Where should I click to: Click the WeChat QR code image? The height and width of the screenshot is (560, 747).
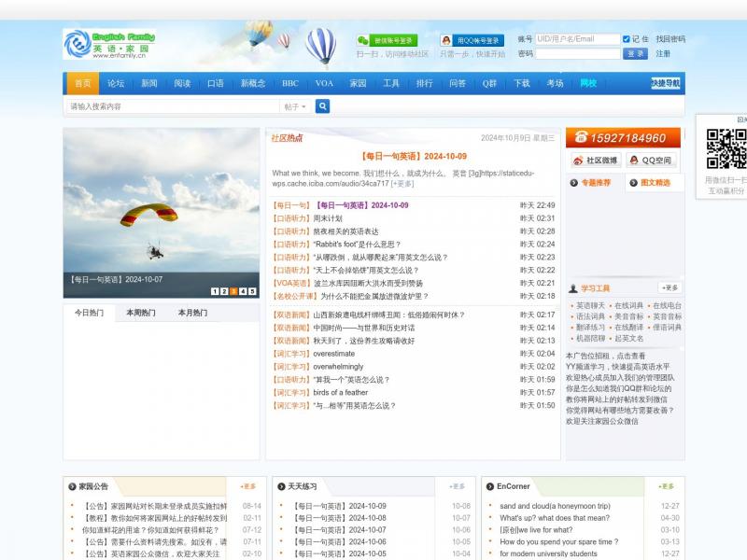(726, 147)
